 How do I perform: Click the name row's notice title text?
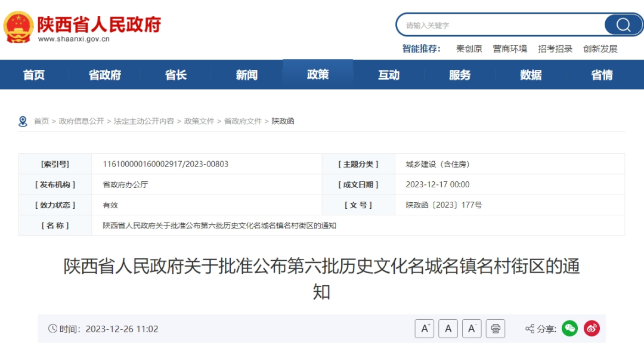point(219,226)
